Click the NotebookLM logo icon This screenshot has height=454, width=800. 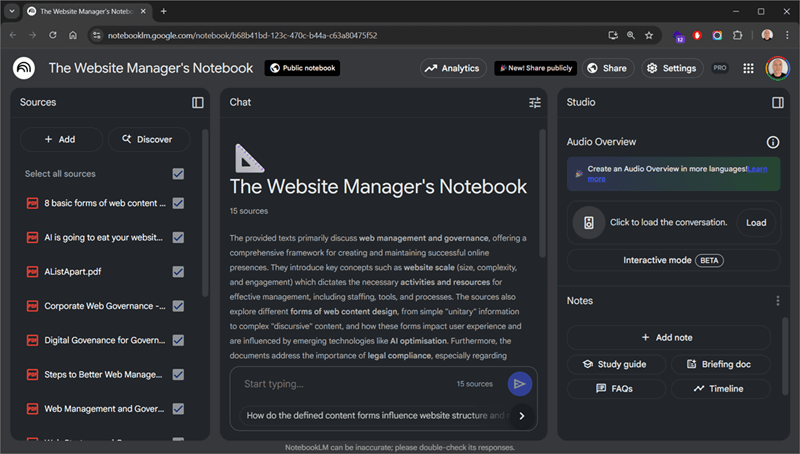tap(24, 68)
